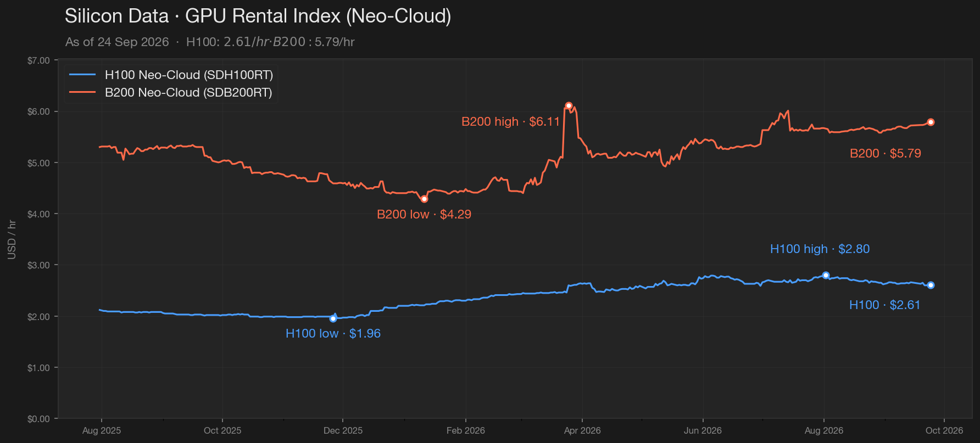This screenshot has height=443, width=980.
Task: Click the 'USD / hr' y-axis title
Action: tap(12, 239)
